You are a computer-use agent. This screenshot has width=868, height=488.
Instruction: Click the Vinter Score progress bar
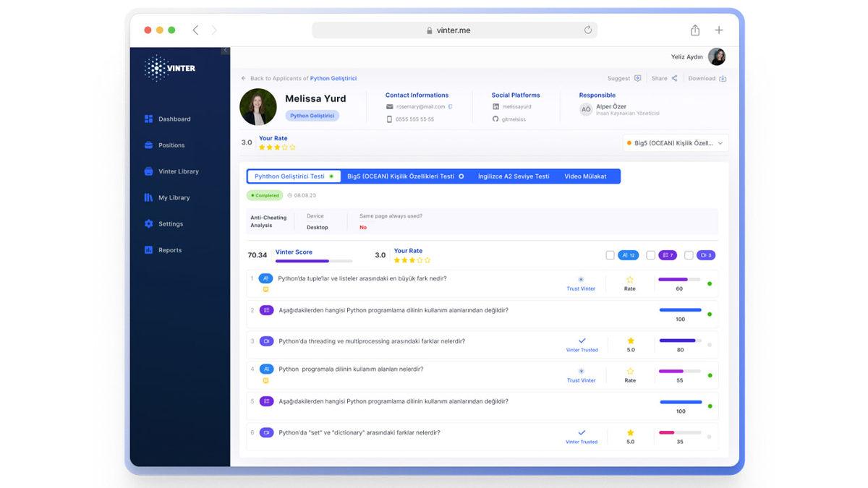(313, 261)
